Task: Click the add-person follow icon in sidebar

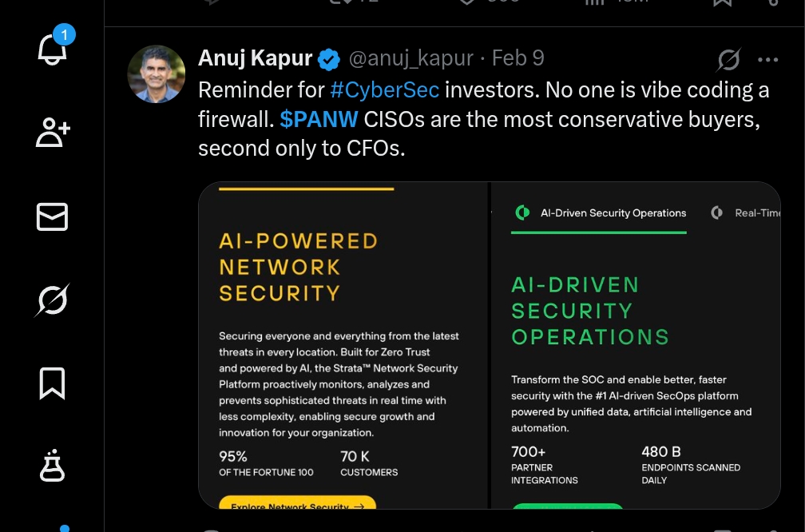Action: [53, 133]
